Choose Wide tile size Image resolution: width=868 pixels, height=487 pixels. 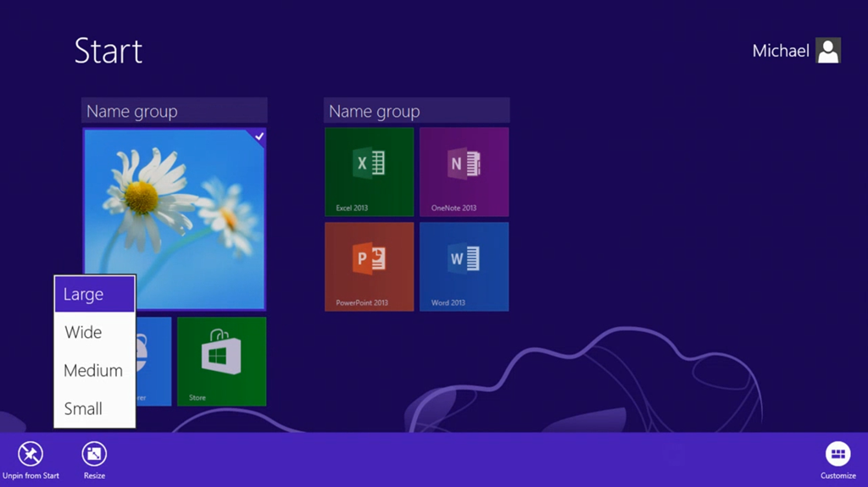[95, 332]
